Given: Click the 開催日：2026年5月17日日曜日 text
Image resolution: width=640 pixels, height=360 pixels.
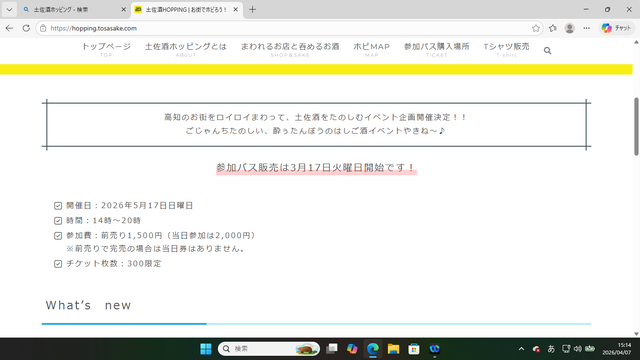Looking at the screenshot, I should [x=129, y=205].
